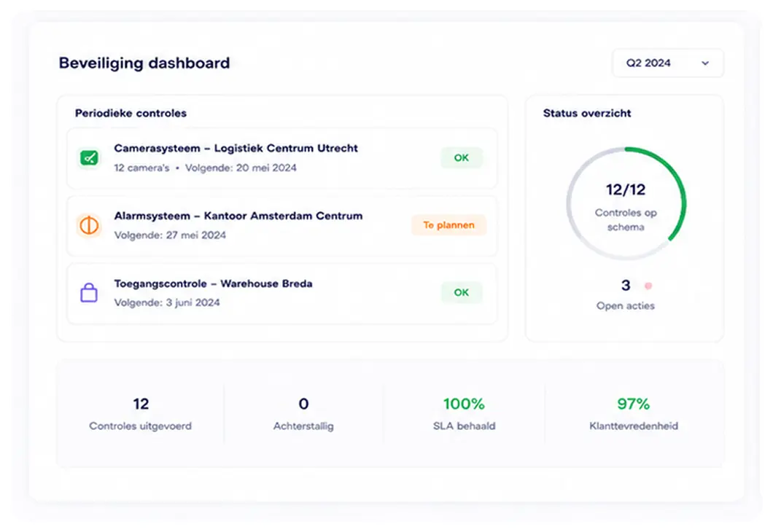Click the 12 value above Controles uitgevoerd
The width and height of the screenshot is (773, 532).
tap(141, 404)
